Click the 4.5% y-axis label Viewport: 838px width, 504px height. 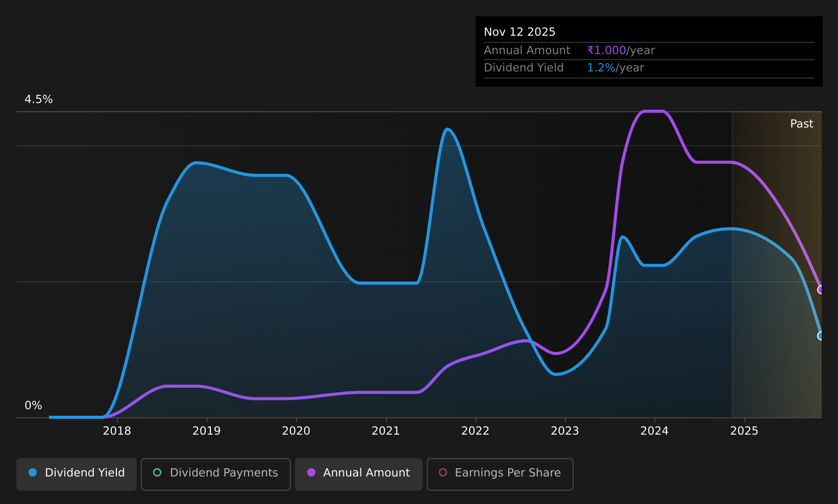click(39, 99)
